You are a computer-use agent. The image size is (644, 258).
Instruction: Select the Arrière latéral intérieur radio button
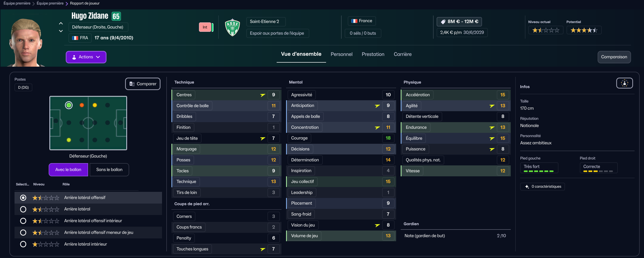[23, 244]
